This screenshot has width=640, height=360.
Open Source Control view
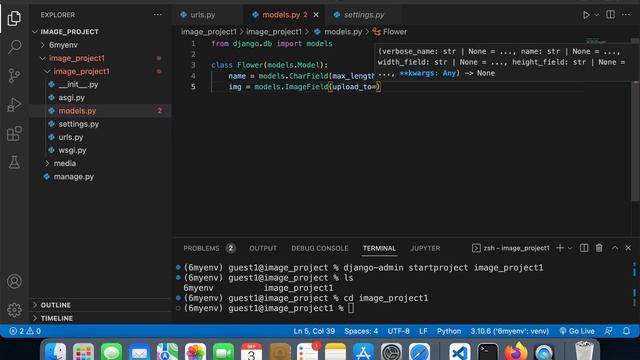[14, 76]
